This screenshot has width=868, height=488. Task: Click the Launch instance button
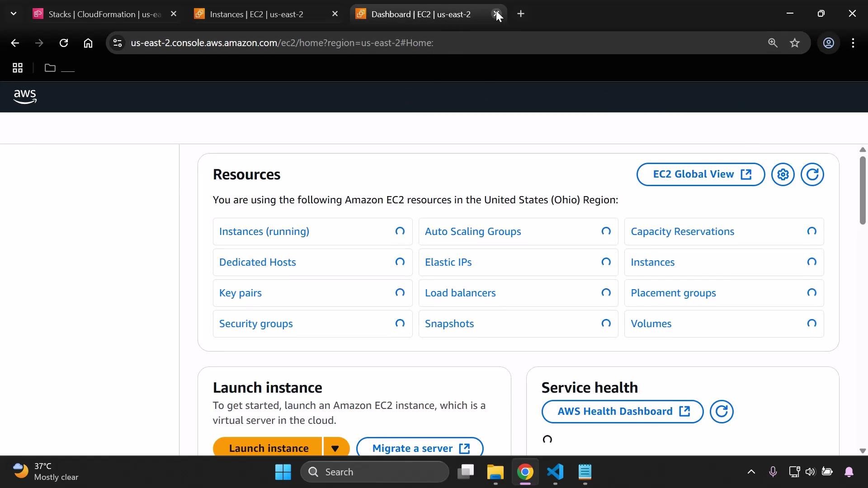tap(268, 447)
